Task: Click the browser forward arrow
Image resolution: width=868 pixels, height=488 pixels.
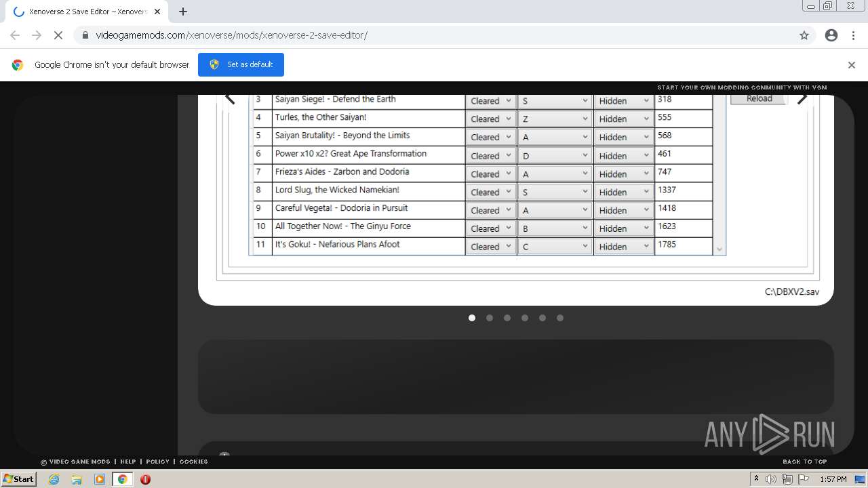Action: pyautogui.click(x=37, y=35)
